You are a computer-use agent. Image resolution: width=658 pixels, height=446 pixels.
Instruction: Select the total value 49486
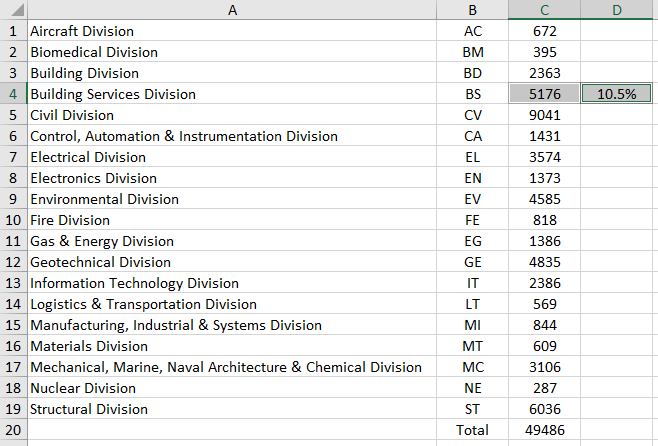(544, 430)
